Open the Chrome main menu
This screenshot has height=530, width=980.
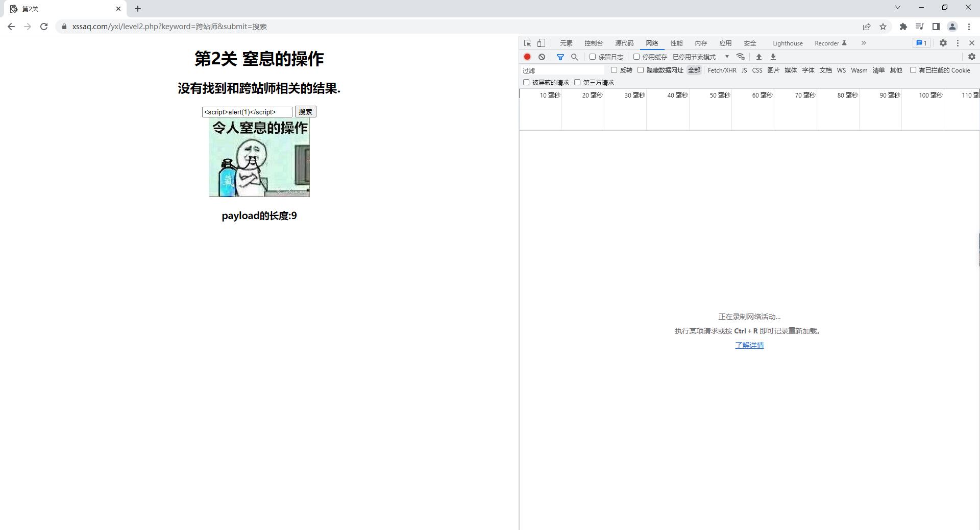(x=969, y=27)
